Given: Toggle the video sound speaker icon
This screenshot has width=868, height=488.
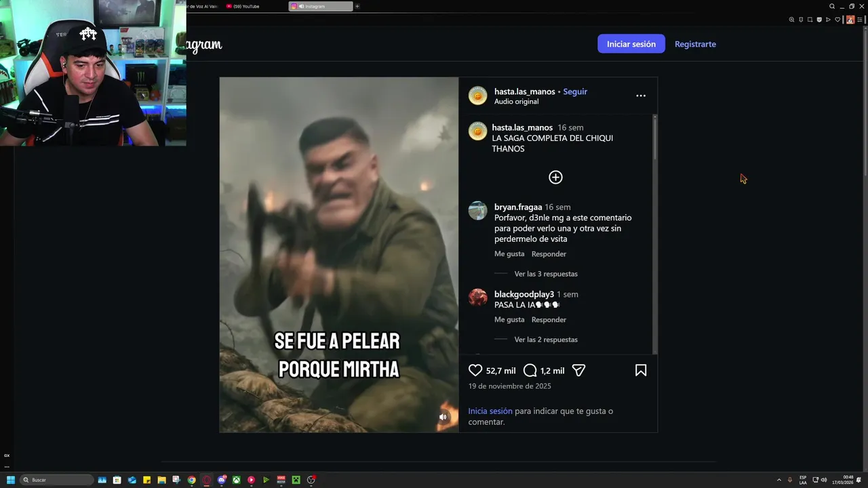Looking at the screenshot, I should [443, 417].
